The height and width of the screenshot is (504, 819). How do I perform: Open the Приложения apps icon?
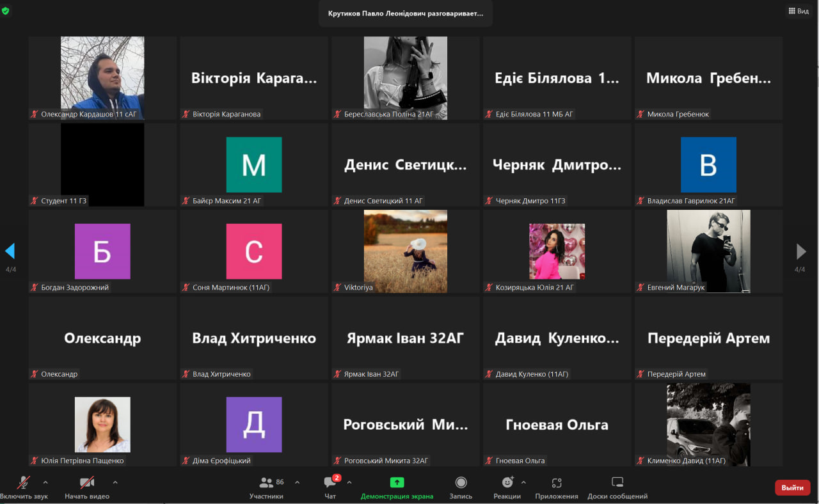pos(557,487)
